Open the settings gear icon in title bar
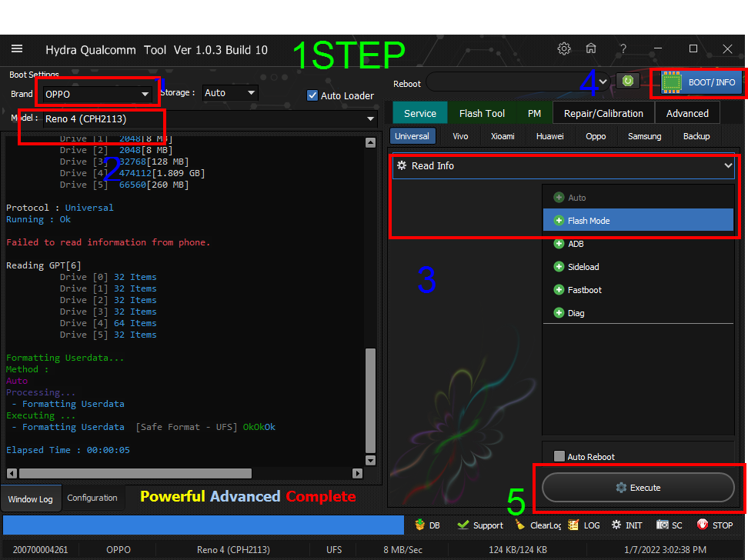Screen dimensions: 748x560 coord(564,48)
